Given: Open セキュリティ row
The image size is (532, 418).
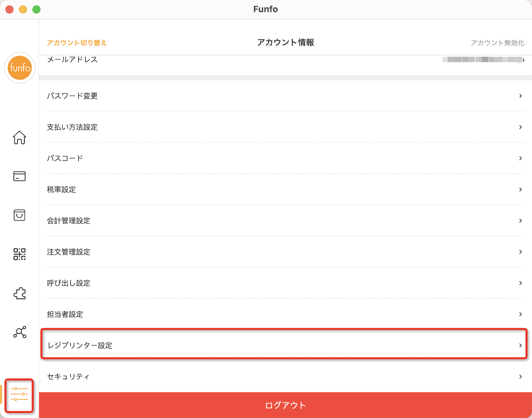Looking at the screenshot, I should pos(286,376).
